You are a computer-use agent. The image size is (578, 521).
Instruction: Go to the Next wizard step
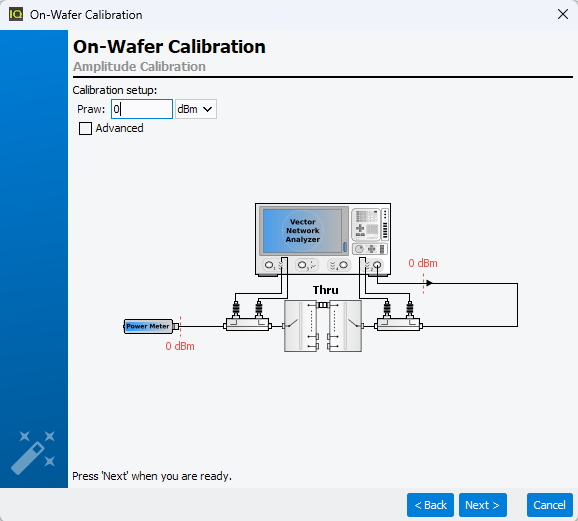tap(483, 505)
